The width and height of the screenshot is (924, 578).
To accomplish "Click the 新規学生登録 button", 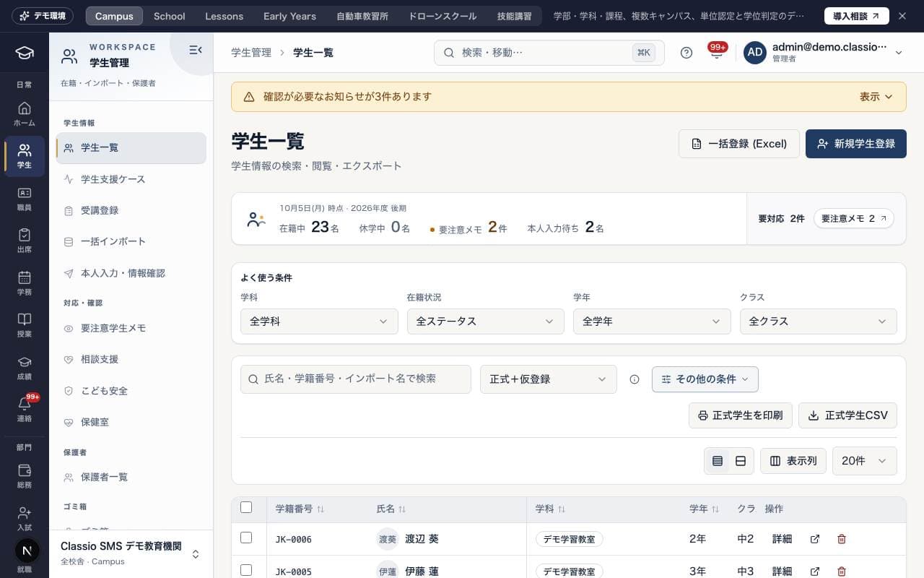I will pos(856,144).
